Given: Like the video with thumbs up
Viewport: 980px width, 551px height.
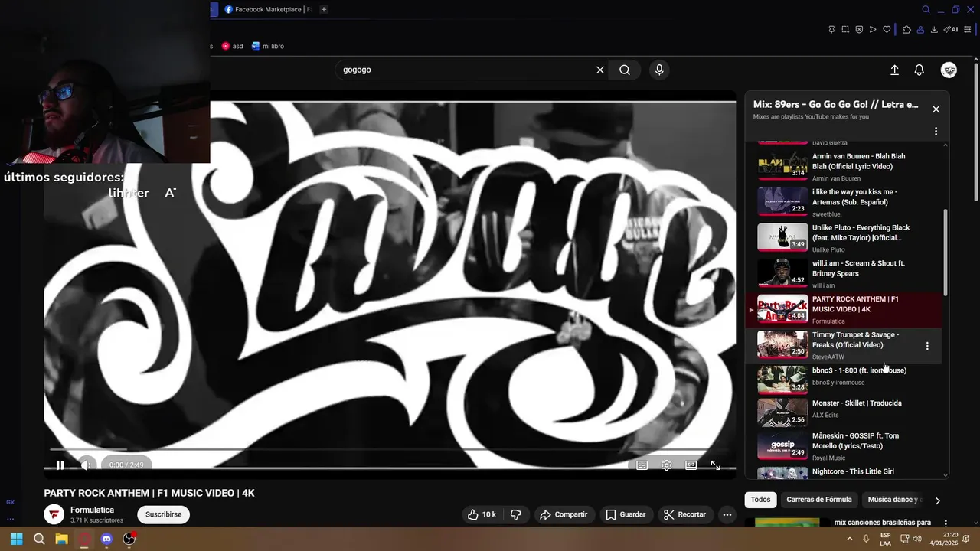Looking at the screenshot, I should point(482,515).
